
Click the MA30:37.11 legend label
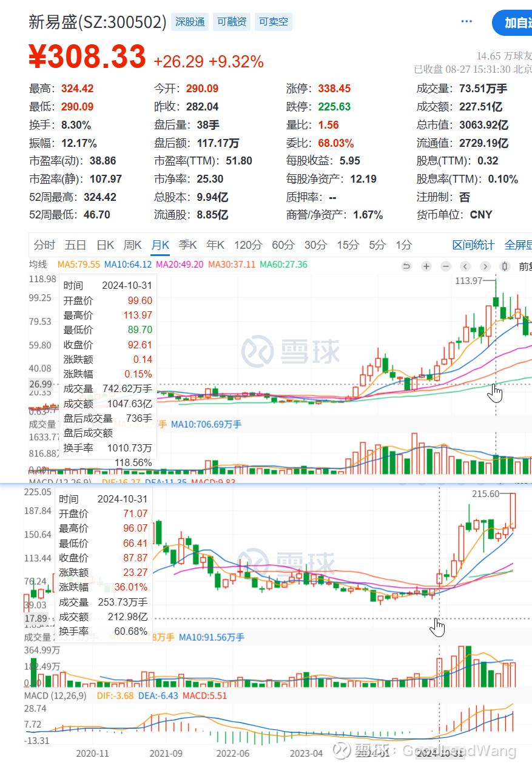[232, 265]
